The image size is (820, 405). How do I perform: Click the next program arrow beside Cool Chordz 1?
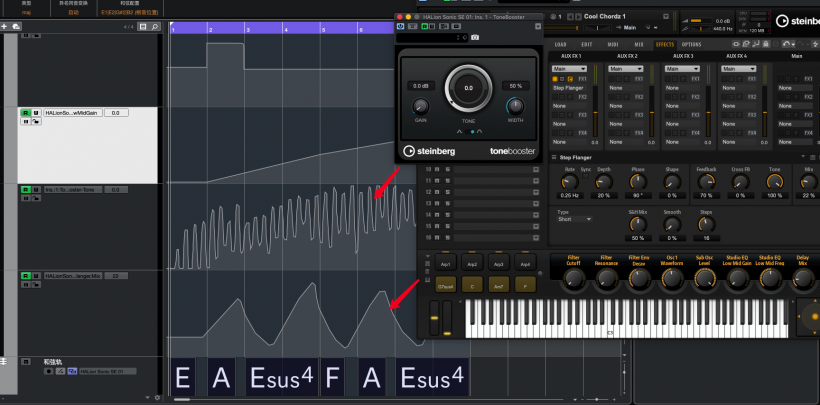coord(577,17)
